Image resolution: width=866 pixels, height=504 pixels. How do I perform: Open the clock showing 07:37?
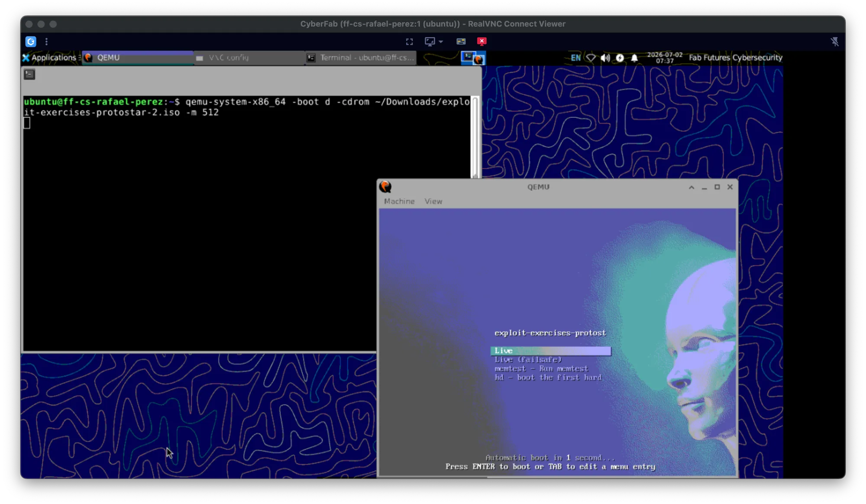(x=665, y=58)
